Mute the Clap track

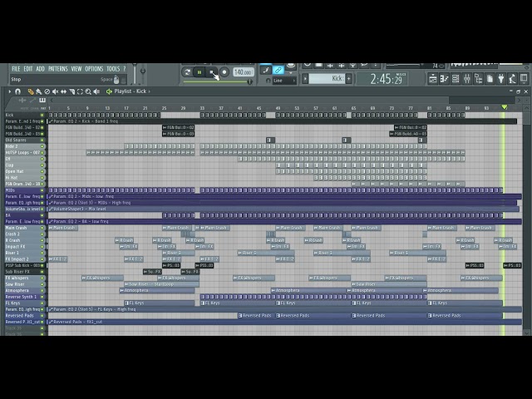pyautogui.click(x=42, y=165)
